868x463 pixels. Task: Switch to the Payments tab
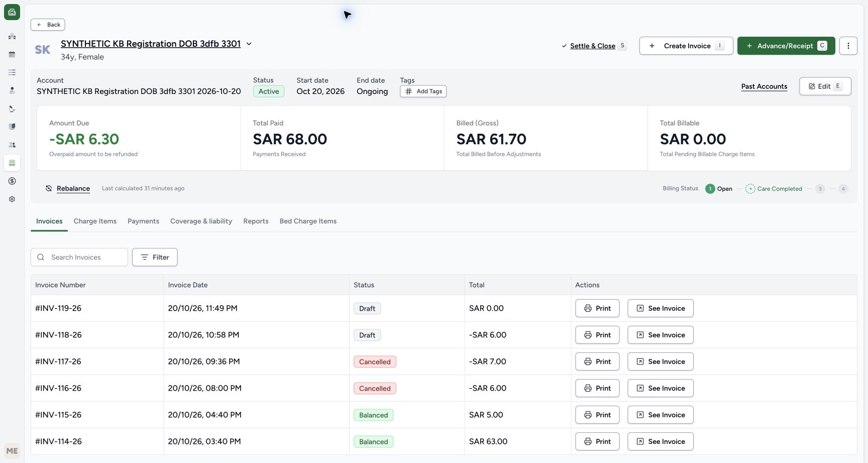tap(143, 221)
